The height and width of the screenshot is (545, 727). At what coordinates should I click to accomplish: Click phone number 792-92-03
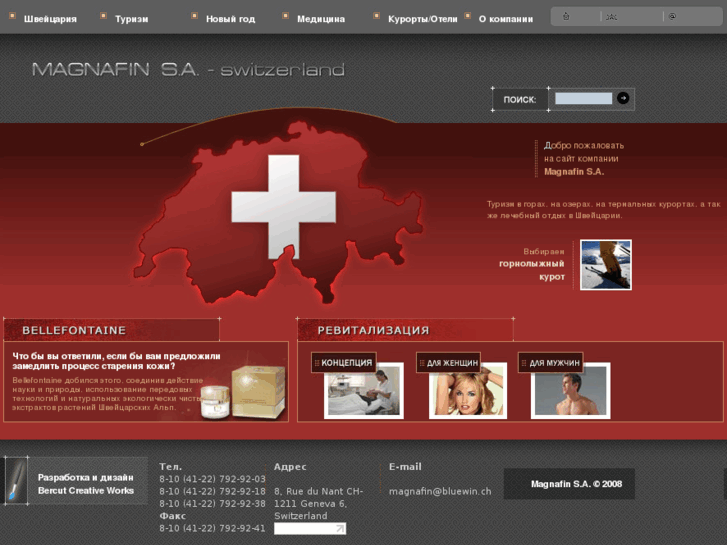(212, 479)
